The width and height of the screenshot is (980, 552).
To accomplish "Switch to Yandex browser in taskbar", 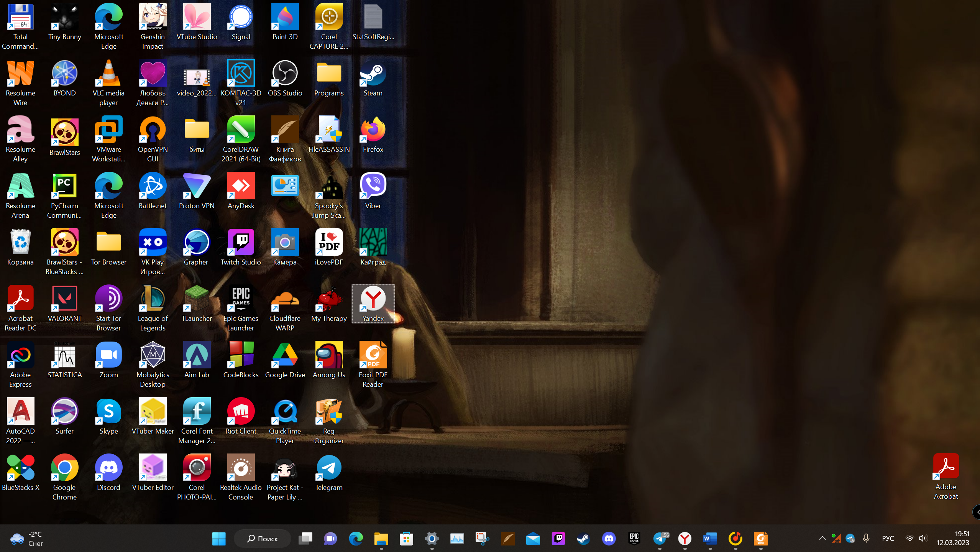I will [x=685, y=539].
